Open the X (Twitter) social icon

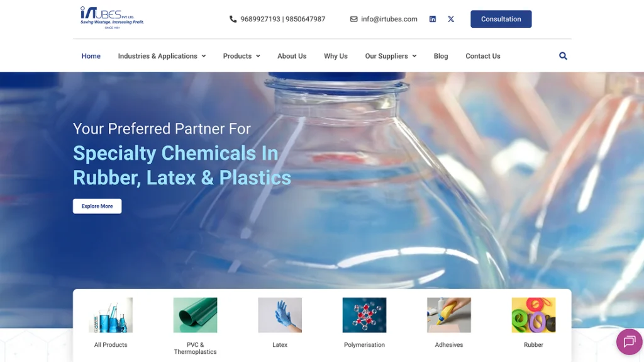pos(451,19)
